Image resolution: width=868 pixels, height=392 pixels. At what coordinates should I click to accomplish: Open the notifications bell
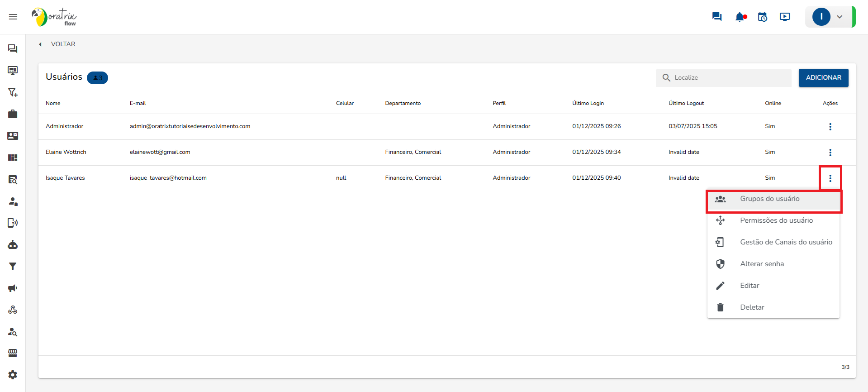point(740,17)
